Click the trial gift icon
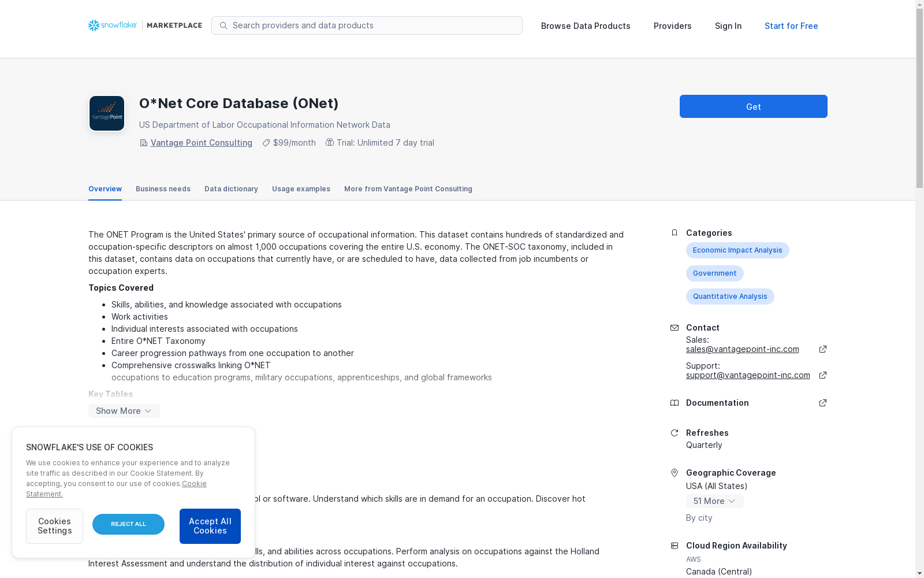 click(330, 142)
